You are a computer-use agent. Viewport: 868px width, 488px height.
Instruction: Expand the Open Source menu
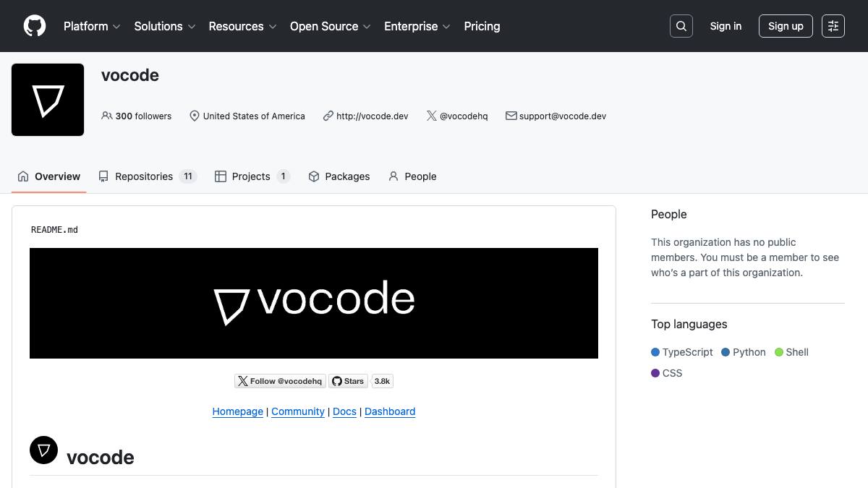[x=331, y=26]
